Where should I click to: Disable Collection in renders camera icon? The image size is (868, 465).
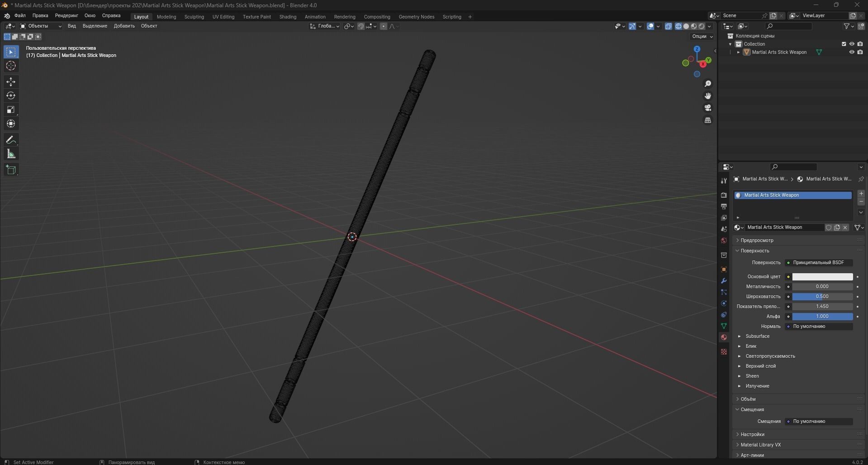pyautogui.click(x=860, y=44)
